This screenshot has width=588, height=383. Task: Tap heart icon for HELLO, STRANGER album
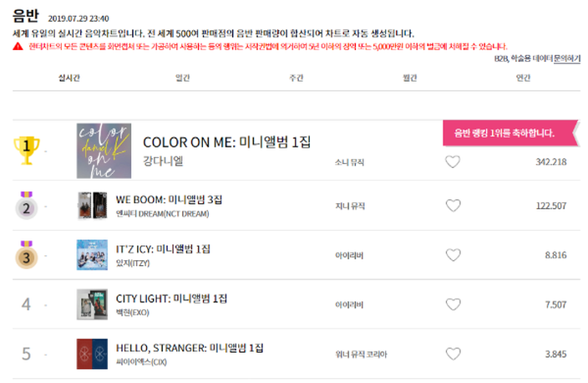pos(453,354)
